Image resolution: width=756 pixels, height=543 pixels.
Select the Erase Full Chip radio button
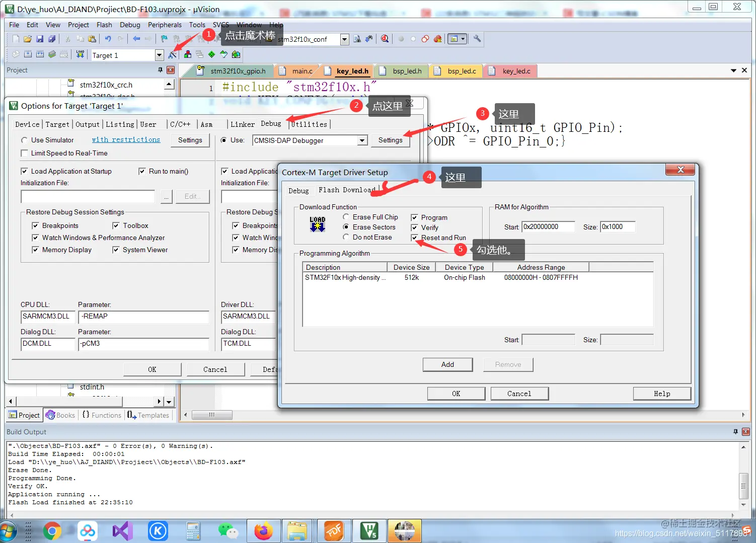(346, 217)
